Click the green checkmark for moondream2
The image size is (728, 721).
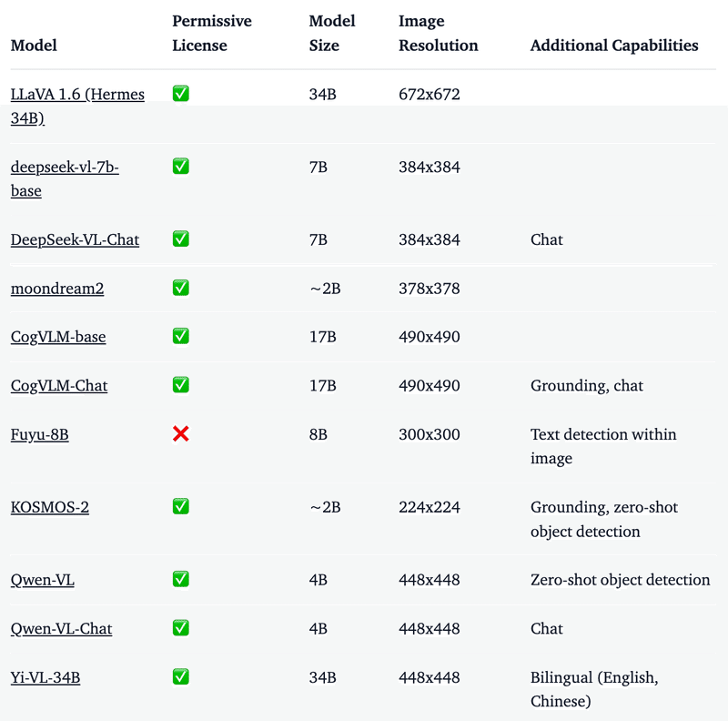pyautogui.click(x=181, y=288)
